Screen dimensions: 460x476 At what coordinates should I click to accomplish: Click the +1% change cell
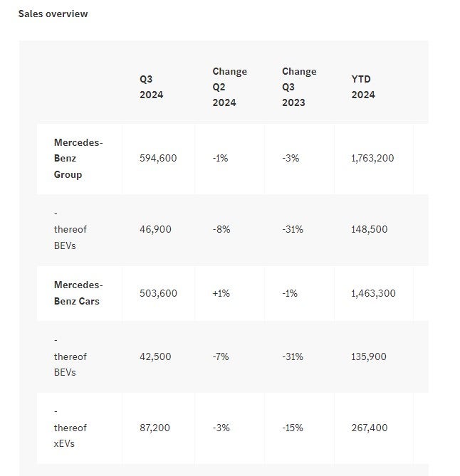coord(221,293)
